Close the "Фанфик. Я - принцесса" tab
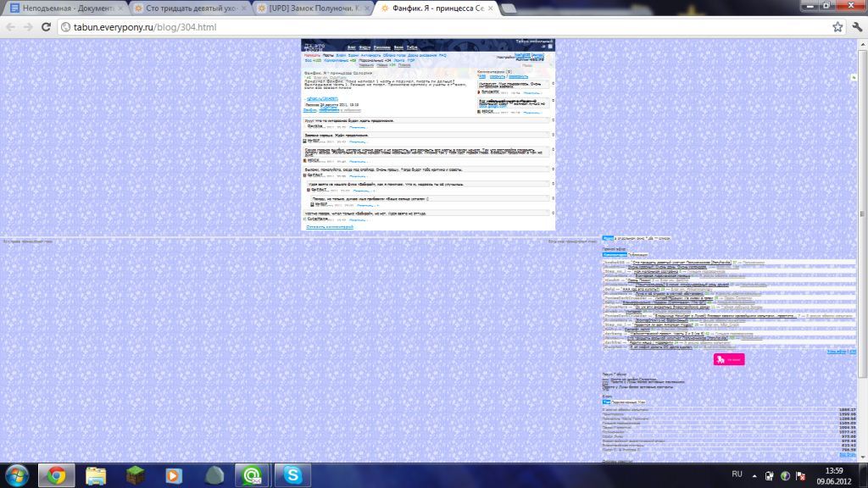 pyautogui.click(x=491, y=8)
